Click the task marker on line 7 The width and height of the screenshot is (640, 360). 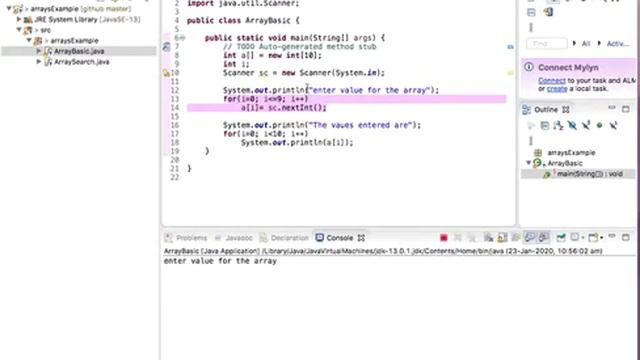[166, 47]
